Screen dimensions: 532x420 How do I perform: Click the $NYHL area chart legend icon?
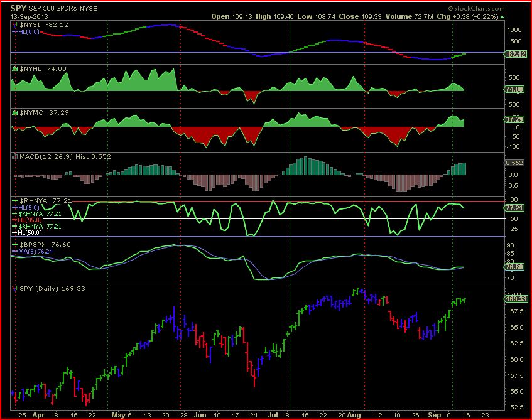(x=14, y=69)
